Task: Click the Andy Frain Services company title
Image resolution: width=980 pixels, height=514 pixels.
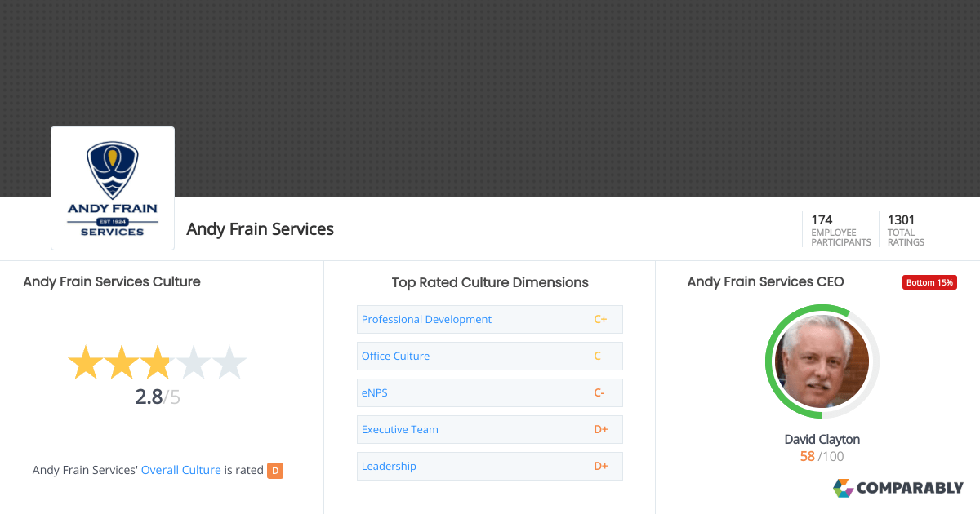Action: (261, 229)
